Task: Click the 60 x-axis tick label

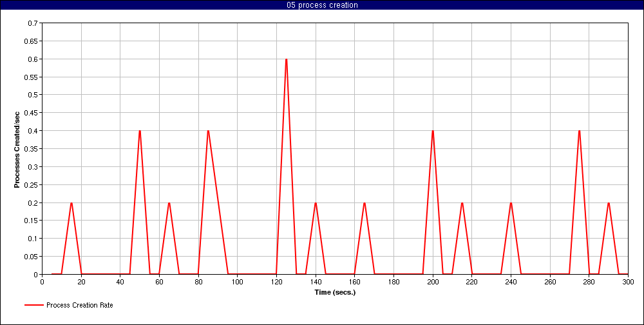Action: [x=159, y=282]
